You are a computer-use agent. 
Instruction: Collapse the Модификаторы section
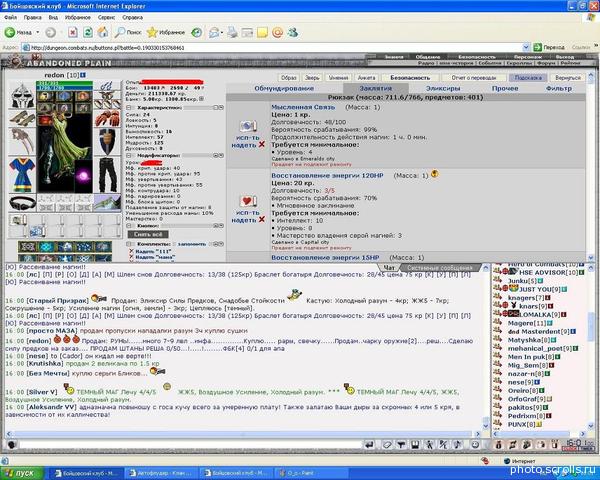(x=129, y=155)
